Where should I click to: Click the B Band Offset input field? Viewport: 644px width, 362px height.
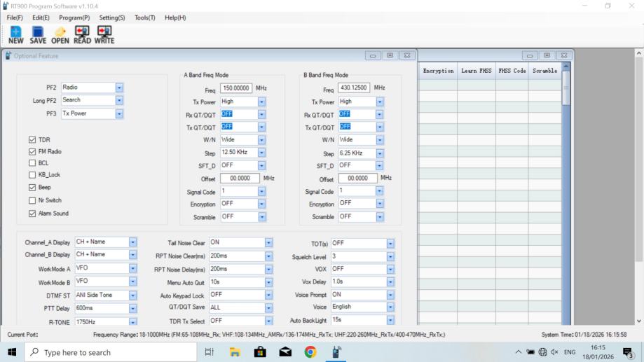(357, 178)
